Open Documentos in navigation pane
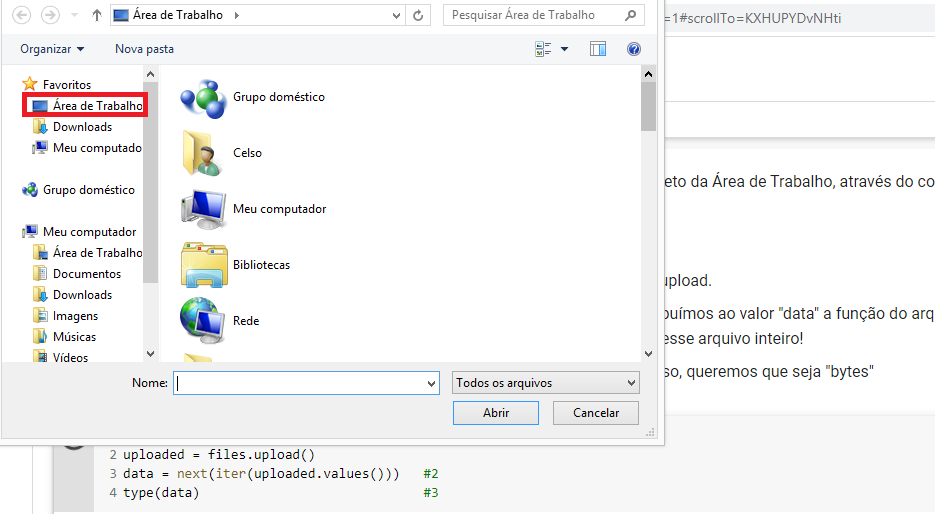 (77, 274)
